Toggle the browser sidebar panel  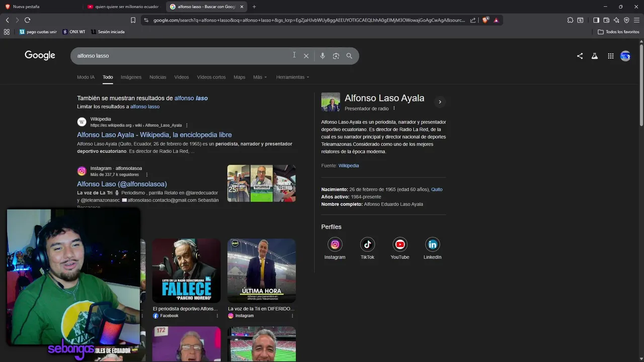pyautogui.click(x=596, y=20)
